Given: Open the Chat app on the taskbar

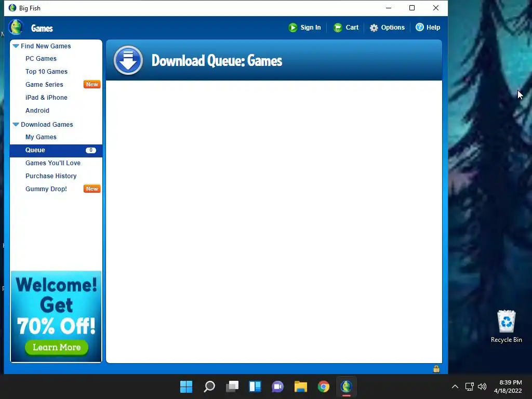Looking at the screenshot, I should (277, 387).
